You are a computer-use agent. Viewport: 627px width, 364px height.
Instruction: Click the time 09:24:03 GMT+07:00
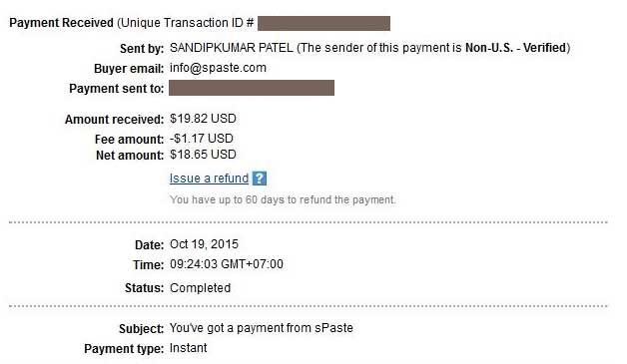coord(227,264)
